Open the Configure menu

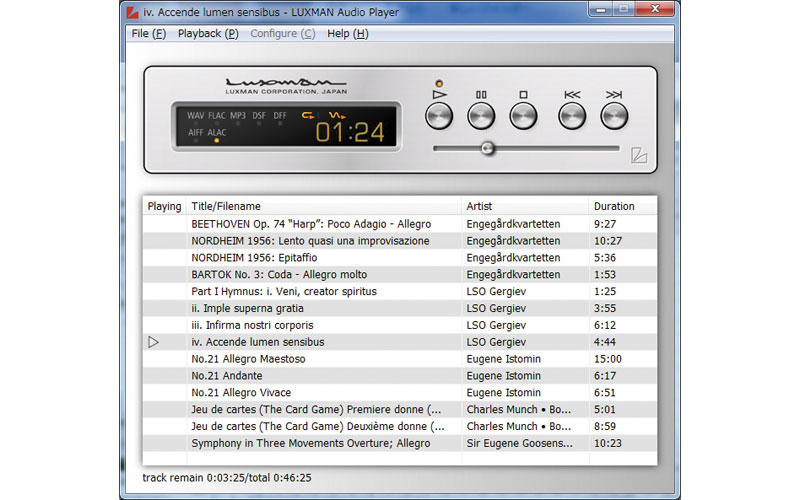(283, 34)
